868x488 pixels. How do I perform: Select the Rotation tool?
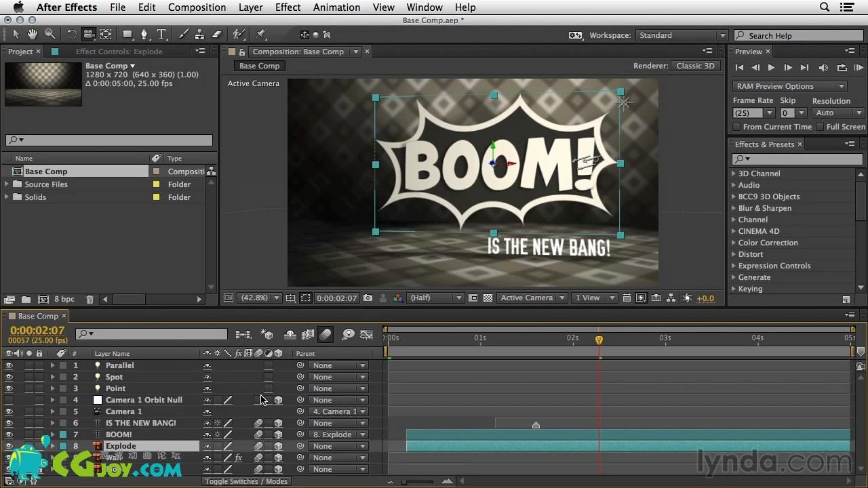(72, 34)
